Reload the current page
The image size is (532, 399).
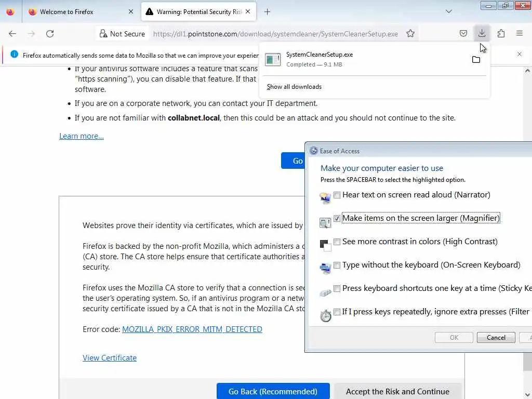click(50, 34)
